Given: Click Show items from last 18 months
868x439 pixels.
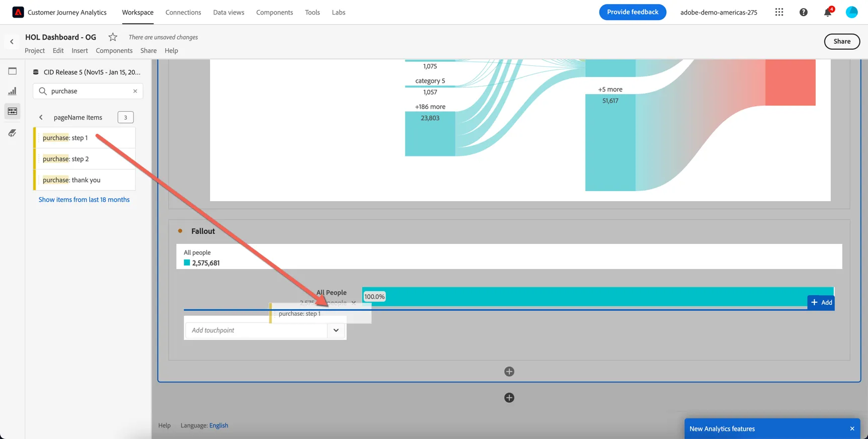Looking at the screenshot, I should coord(84,200).
